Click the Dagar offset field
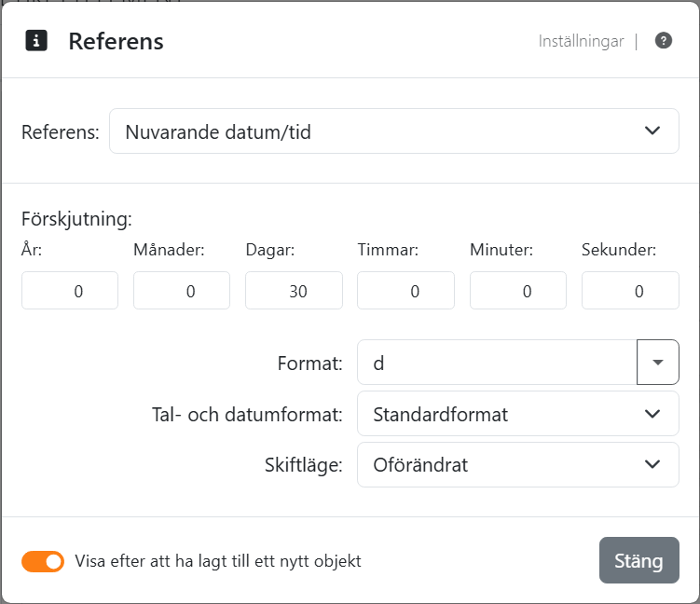The image size is (700, 604). (294, 291)
